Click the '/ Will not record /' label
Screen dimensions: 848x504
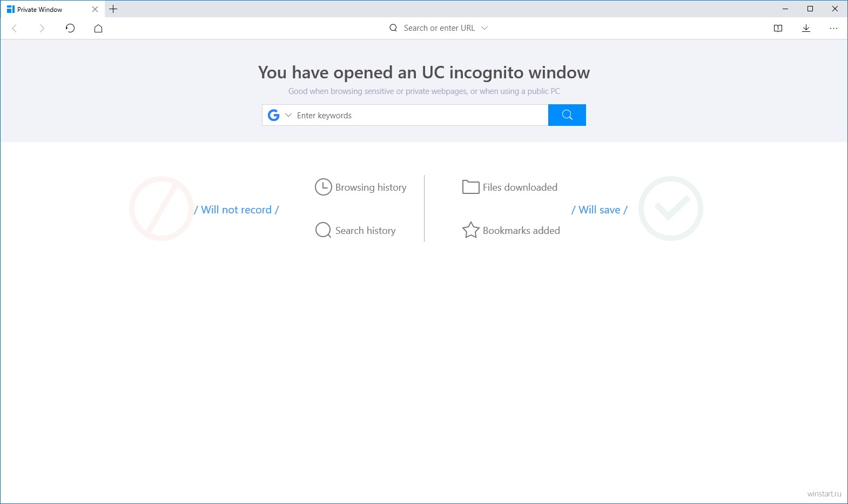point(237,210)
